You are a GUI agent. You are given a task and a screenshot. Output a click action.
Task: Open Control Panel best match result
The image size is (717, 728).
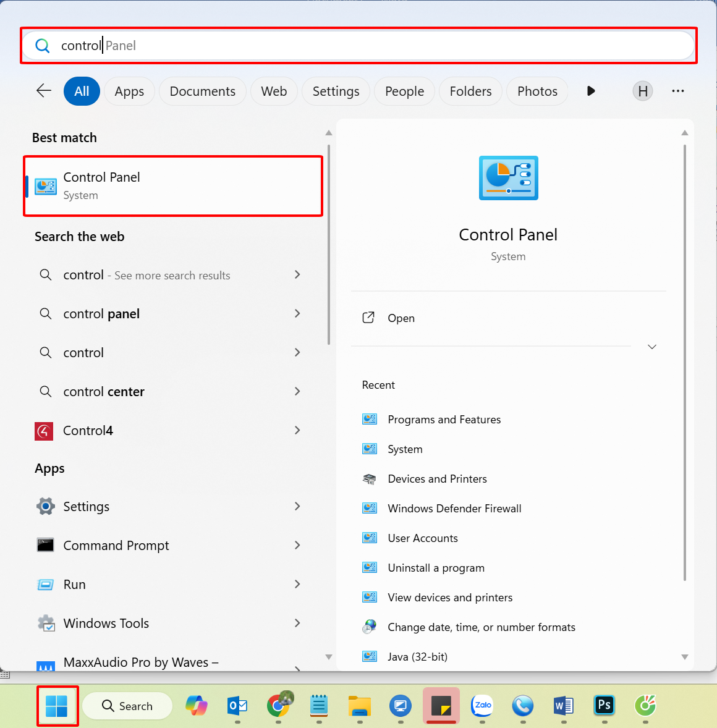[x=173, y=185]
